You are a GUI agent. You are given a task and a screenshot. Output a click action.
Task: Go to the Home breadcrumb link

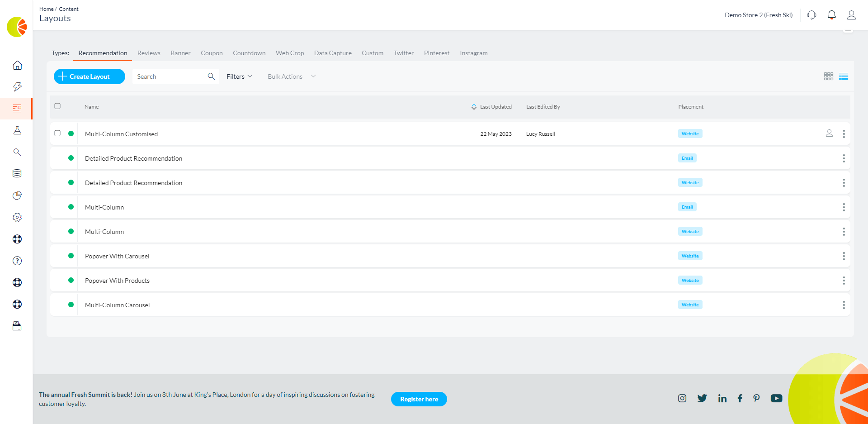click(x=46, y=9)
